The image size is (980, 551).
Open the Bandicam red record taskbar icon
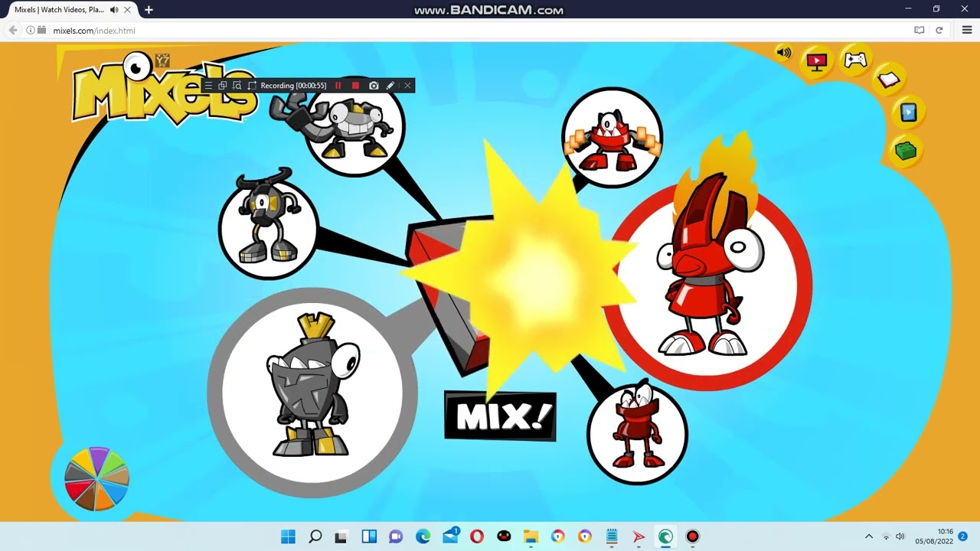(692, 536)
